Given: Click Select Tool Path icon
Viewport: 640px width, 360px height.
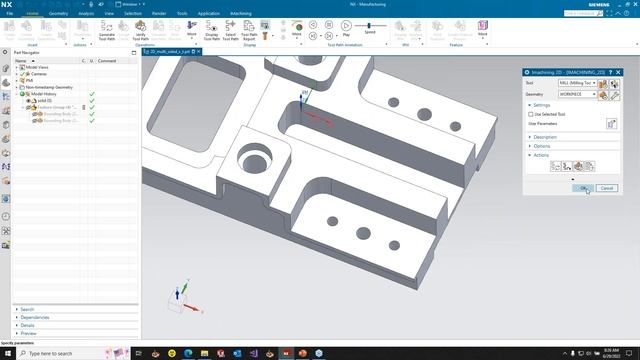Looking at the screenshot, I should point(230,30).
